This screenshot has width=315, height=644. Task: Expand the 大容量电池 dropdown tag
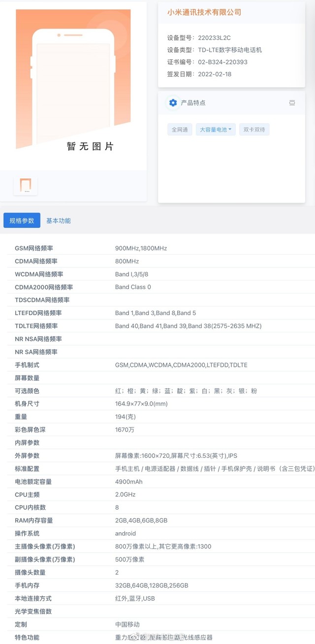tap(216, 129)
